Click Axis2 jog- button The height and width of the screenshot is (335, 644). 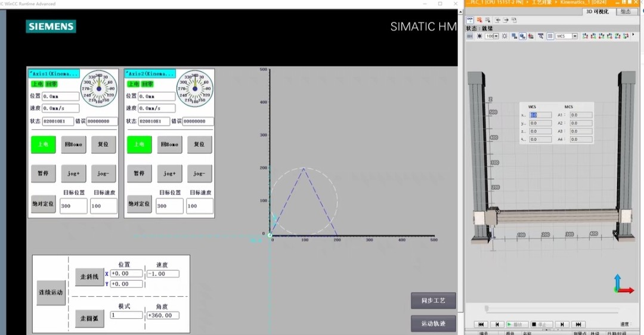[x=199, y=173]
